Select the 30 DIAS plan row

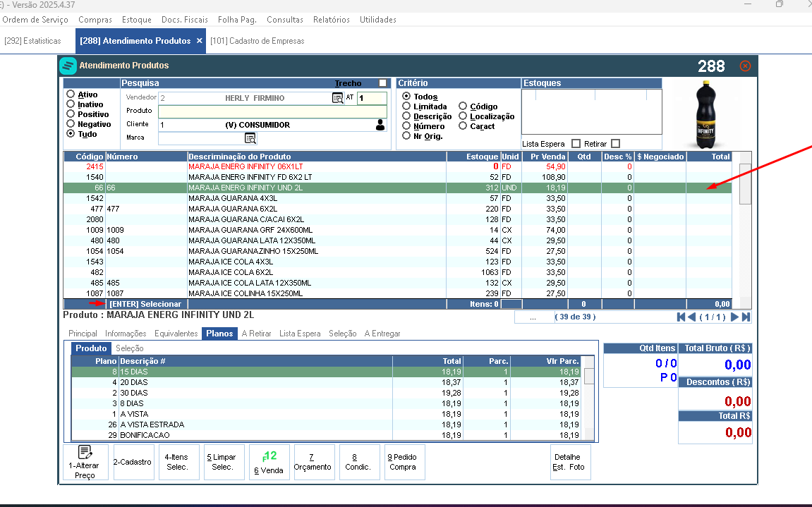click(x=327, y=393)
